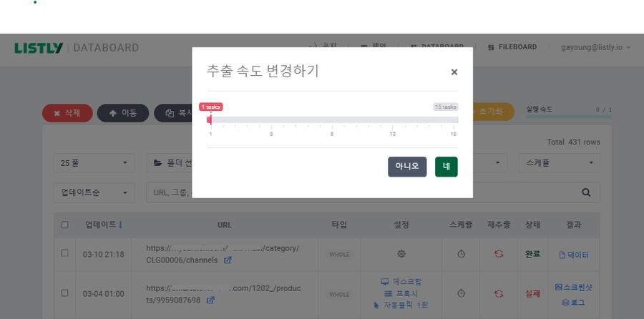
Task: Check the 03-04 01:00 row checkbox
Action: 64,293
